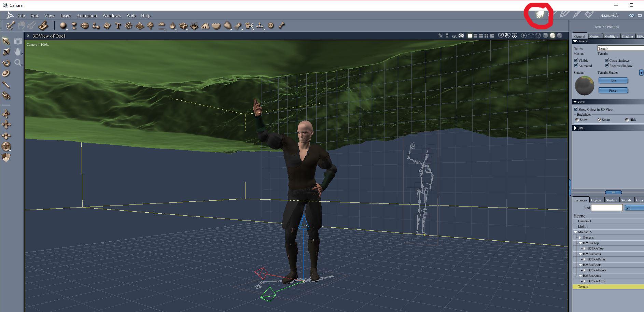Select the Eyedropper tool
This screenshot has height=312, width=644.
pos(6,85)
